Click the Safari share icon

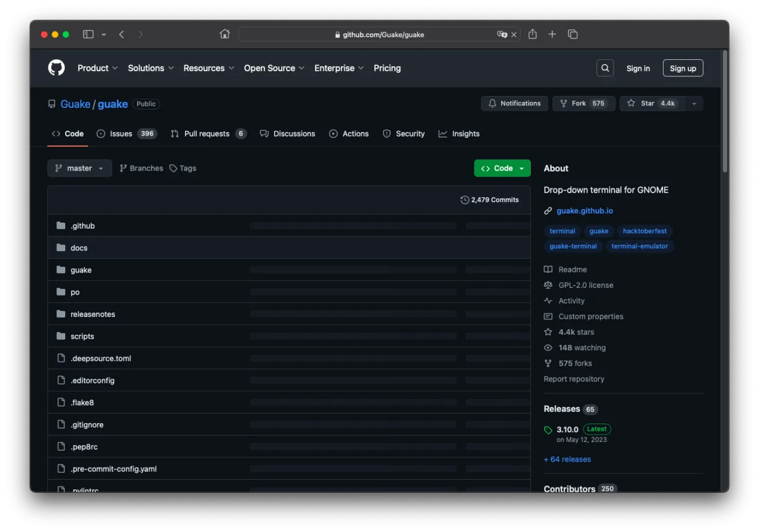point(532,34)
